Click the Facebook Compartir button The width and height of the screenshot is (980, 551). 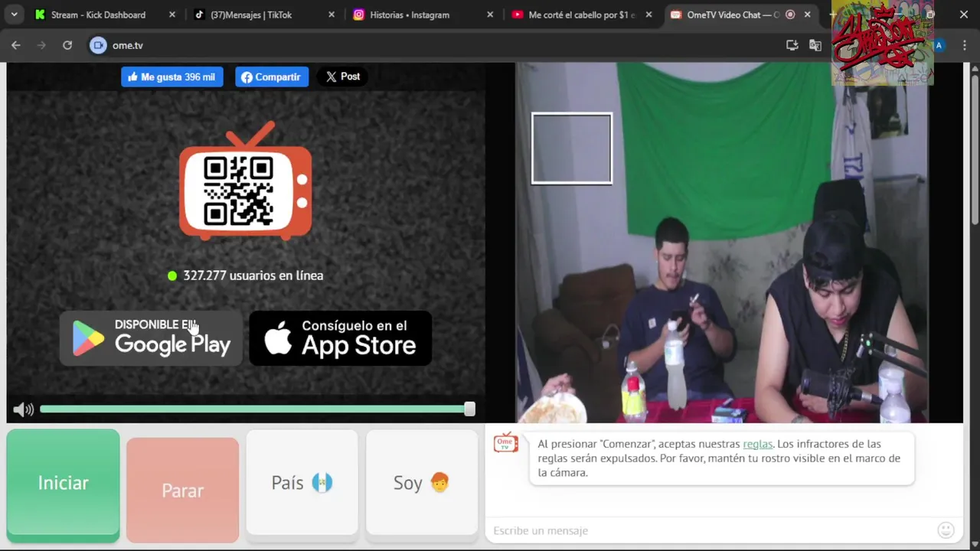pos(272,77)
